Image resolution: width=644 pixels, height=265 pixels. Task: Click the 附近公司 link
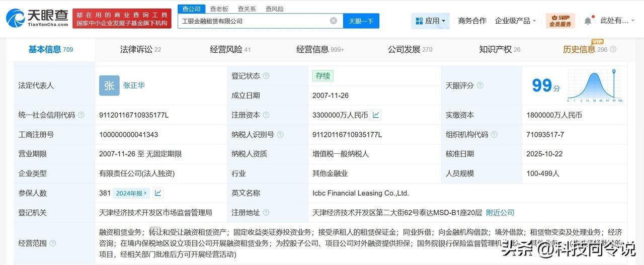tap(500, 213)
